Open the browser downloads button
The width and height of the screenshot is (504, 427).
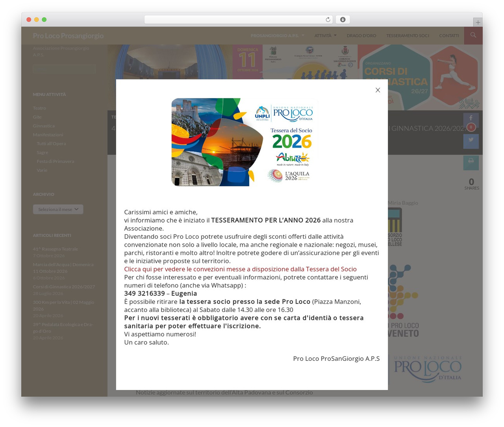pyautogui.click(x=343, y=20)
